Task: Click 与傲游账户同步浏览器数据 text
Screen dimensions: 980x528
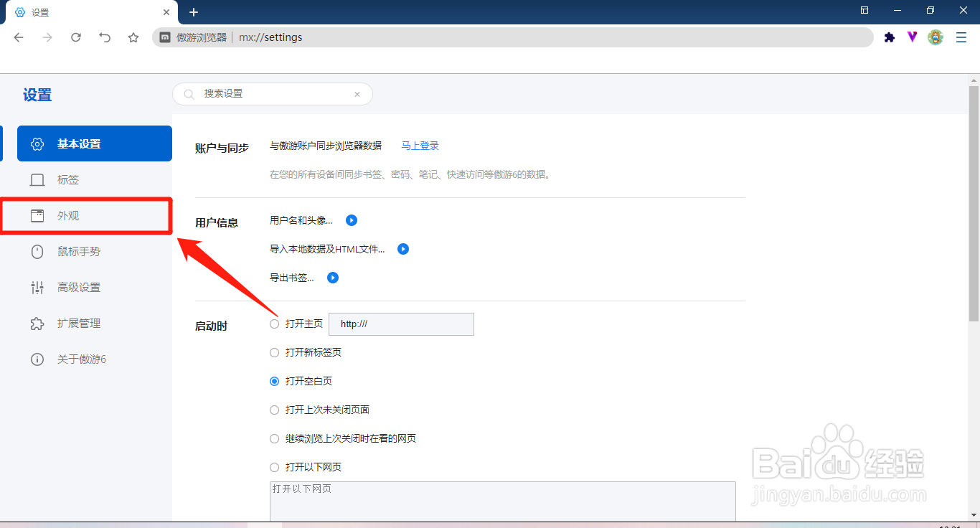Action: tap(326, 146)
